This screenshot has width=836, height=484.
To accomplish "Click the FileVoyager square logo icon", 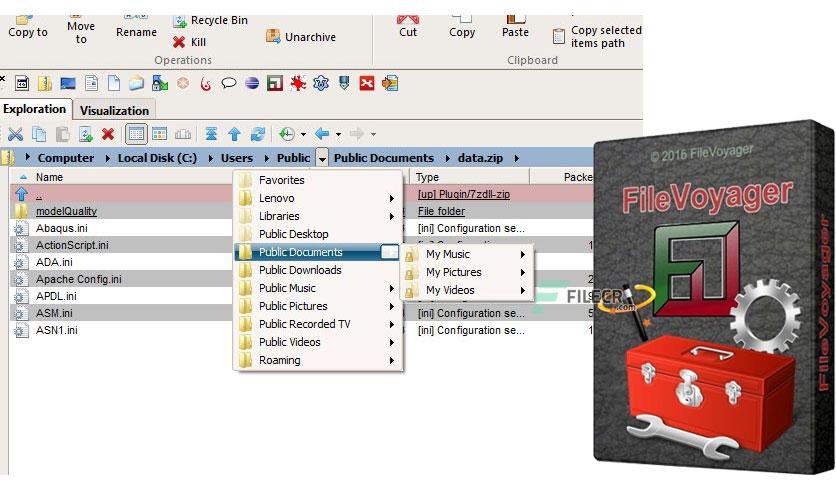I will [x=275, y=83].
